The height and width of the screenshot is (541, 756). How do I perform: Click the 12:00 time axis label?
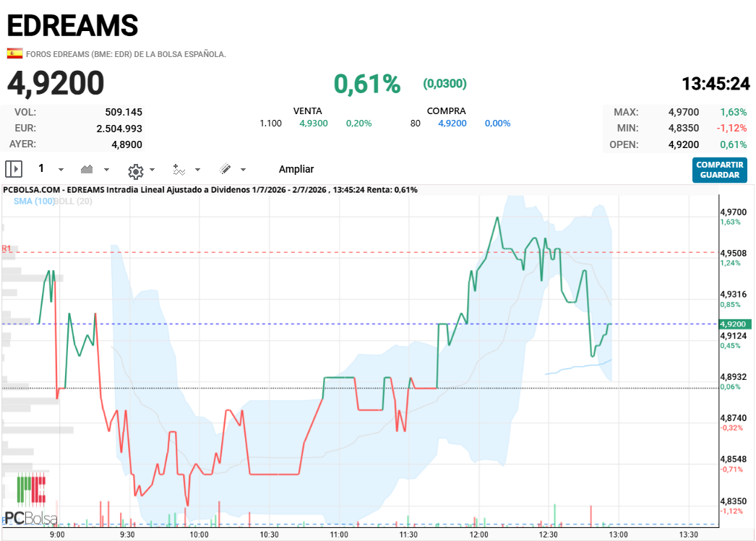click(478, 534)
